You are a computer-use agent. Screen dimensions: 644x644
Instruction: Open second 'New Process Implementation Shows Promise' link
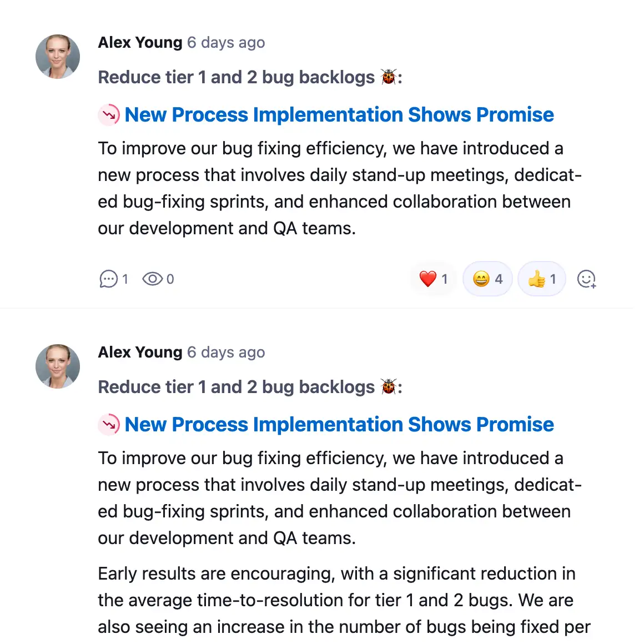tap(339, 425)
